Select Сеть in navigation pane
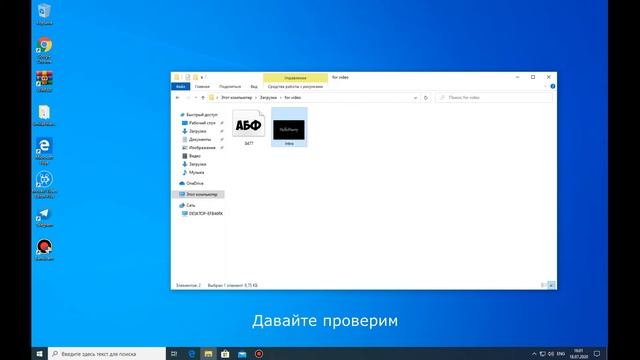Image resolution: width=640 pixels, height=360 pixels. (x=190, y=205)
